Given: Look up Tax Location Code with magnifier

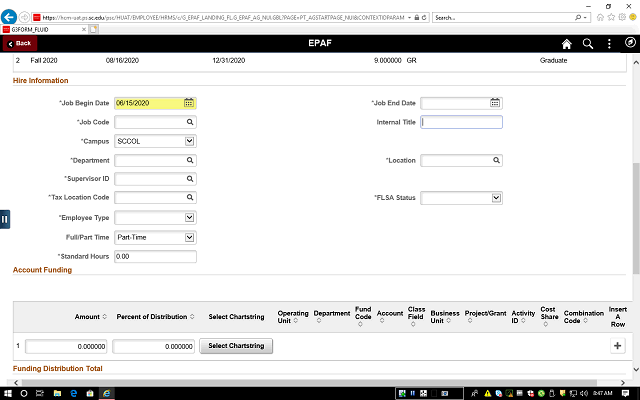Looking at the screenshot, I should (x=190, y=198).
